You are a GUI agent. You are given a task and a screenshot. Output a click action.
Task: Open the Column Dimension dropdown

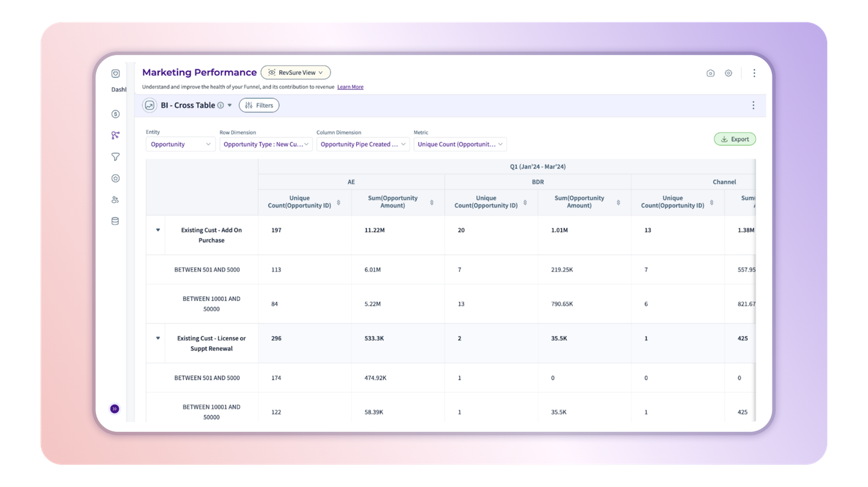pyautogui.click(x=363, y=144)
